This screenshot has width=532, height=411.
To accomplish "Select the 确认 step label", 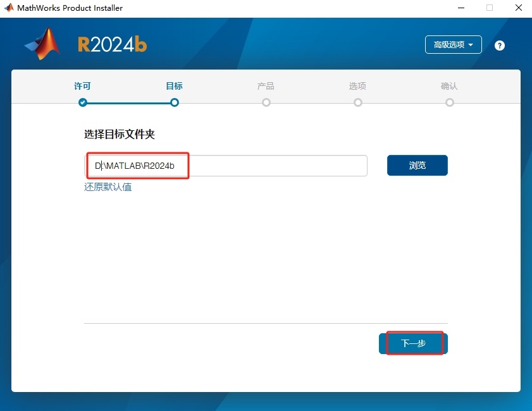I will [x=449, y=86].
